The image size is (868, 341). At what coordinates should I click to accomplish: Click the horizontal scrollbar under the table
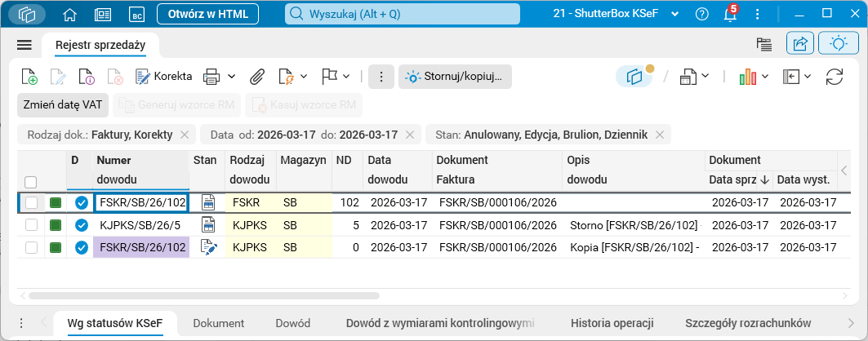click(x=204, y=295)
